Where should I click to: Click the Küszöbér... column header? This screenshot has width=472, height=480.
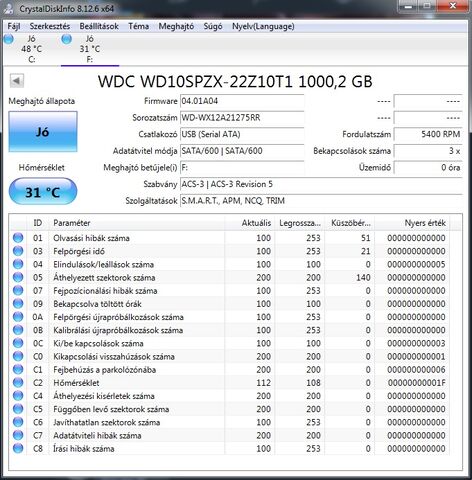[350, 223]
